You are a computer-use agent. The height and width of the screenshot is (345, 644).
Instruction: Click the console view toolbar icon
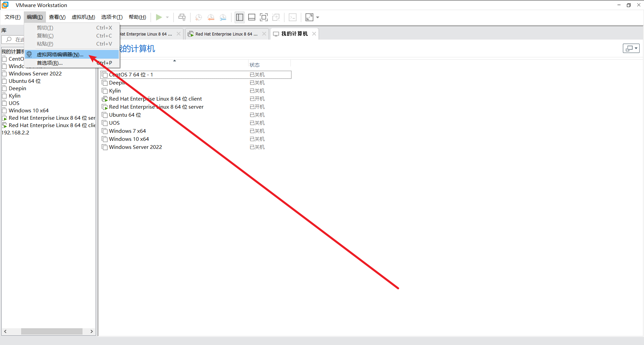pyautogui.click(x=293, y=17)
